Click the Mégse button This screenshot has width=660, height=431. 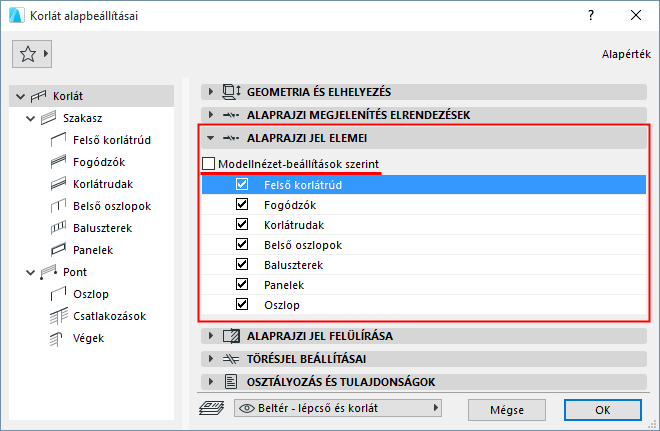(505, 409)
